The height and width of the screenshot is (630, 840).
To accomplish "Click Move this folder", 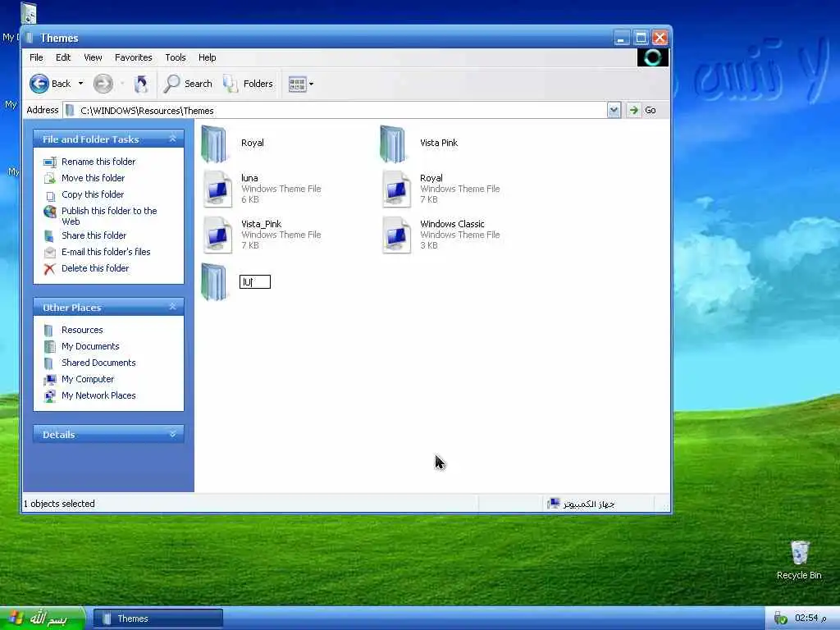I will pos(94,178).
